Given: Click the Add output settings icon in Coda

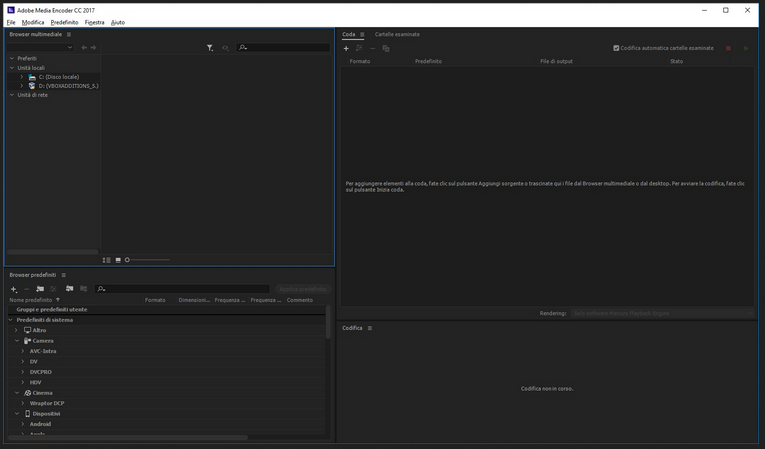Looking at the screenshot, I should coord(359,48).
